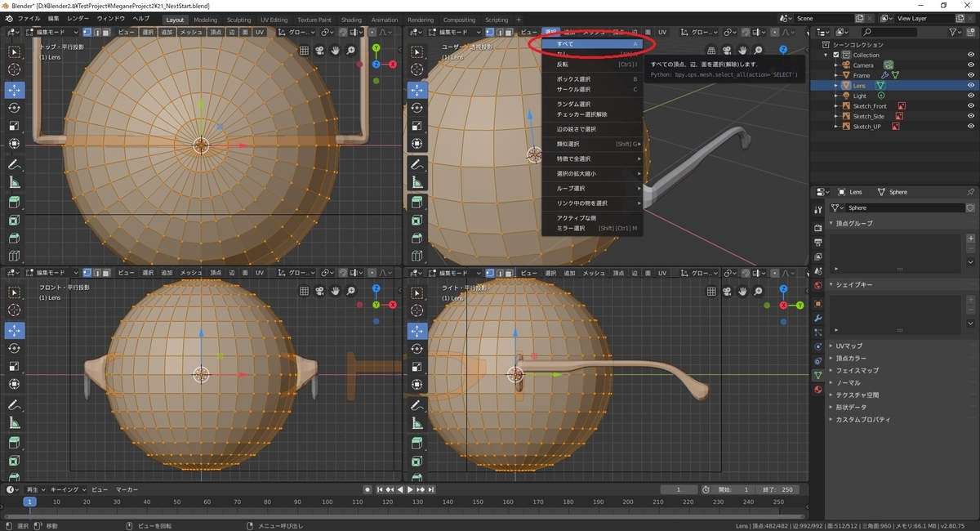
Task: Play the animation forward
Action: (410, 489)
